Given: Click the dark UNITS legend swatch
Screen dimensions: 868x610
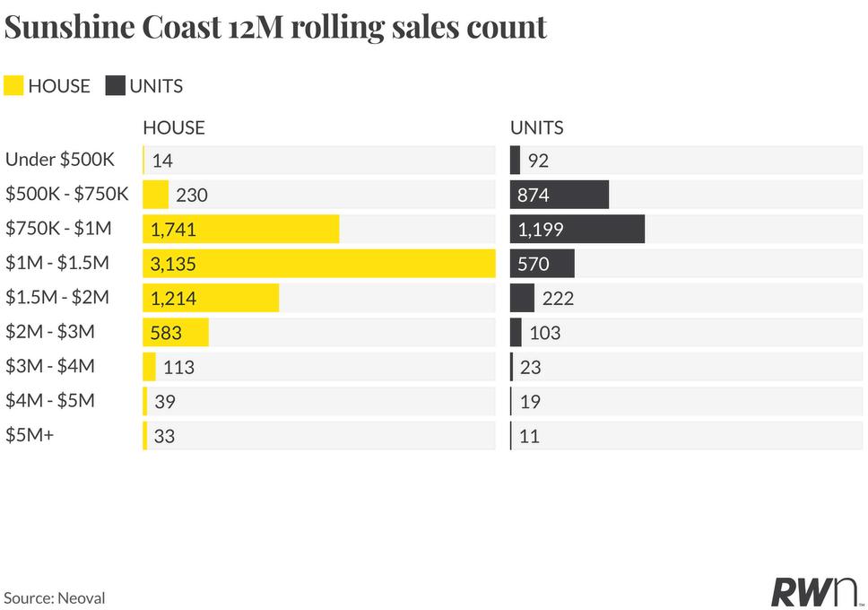Looking at the screenshot, I should pyautogui.click(x=115, y=86).
